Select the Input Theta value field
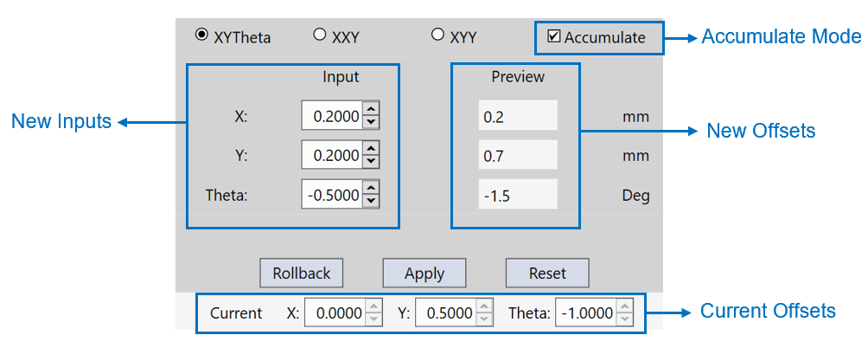 tap(332, 196)
